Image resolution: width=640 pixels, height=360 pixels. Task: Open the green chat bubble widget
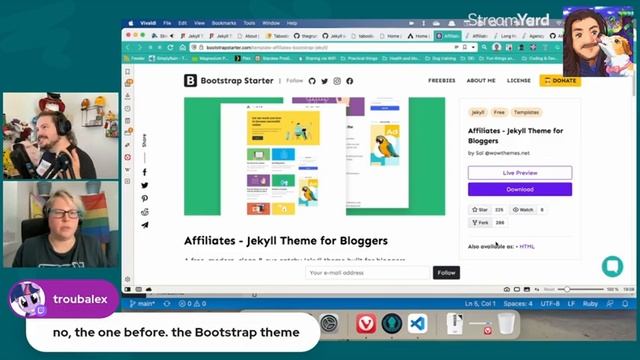pos(612,266)
